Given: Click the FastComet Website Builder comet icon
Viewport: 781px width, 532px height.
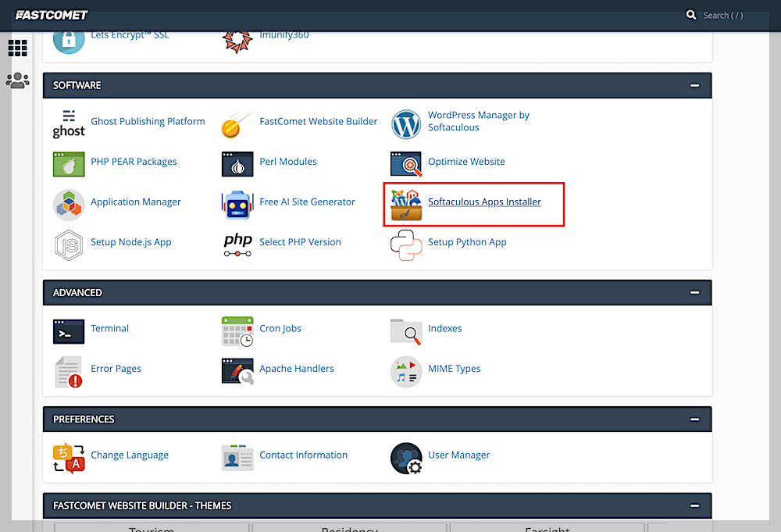Looking at the screenshot, I should [237, 124].
